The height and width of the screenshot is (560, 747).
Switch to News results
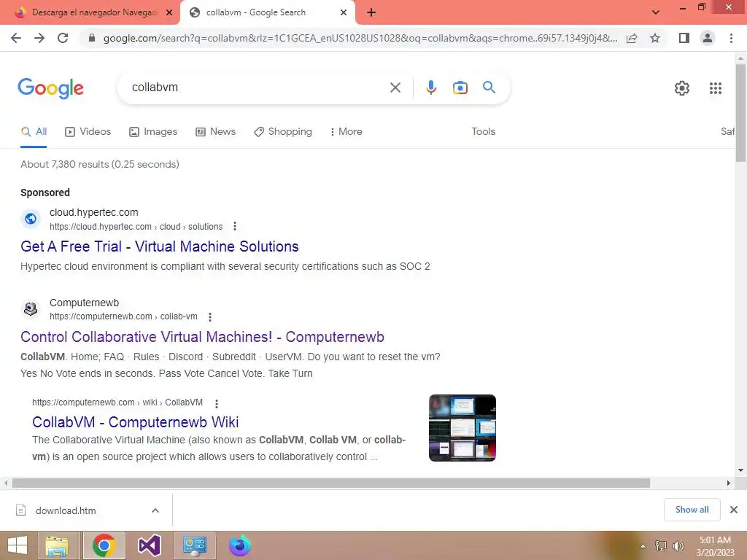coord(216,132)
